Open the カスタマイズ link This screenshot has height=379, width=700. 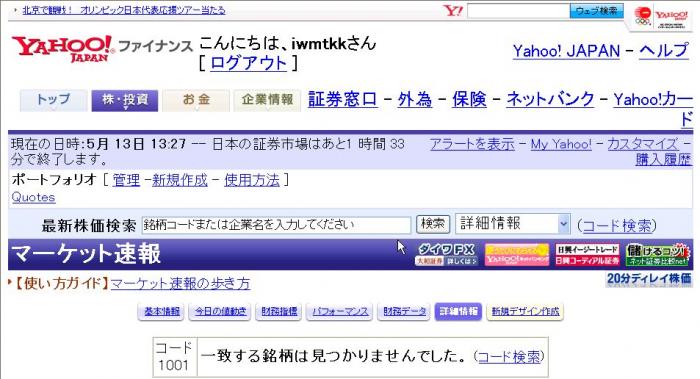pos(643,144)
